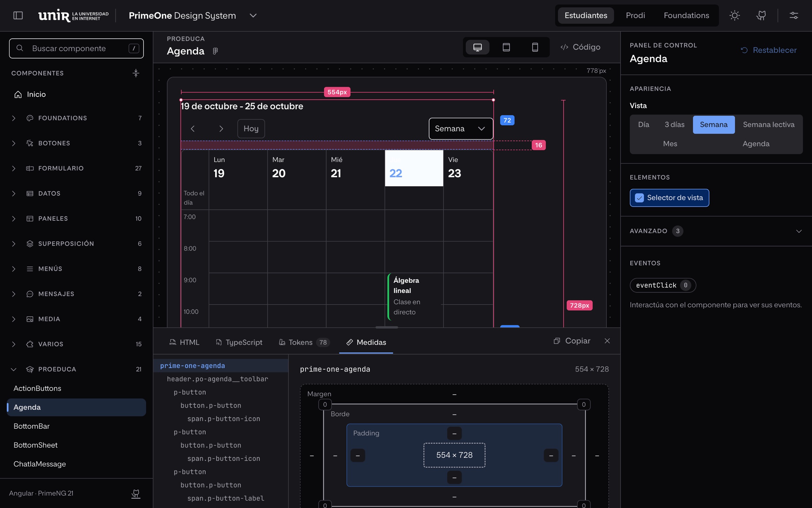The width and height of the screenshot is (812, 508).
Task: Select tablet viewport icon
Action: [506, 47]
